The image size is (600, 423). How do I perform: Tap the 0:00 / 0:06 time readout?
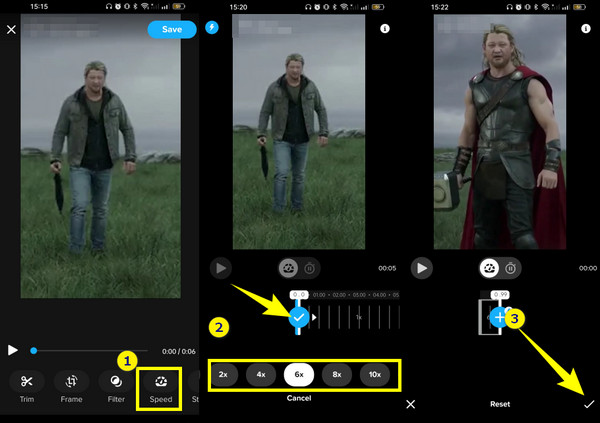179,351
